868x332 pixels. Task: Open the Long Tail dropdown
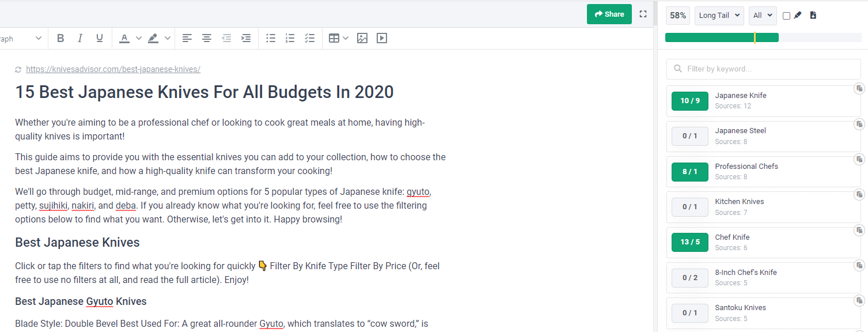pyautogui.click(x=718, y=16)
